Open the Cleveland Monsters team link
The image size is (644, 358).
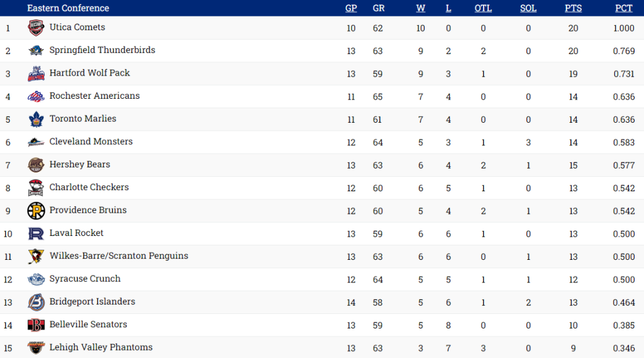[x=91, y=142]
